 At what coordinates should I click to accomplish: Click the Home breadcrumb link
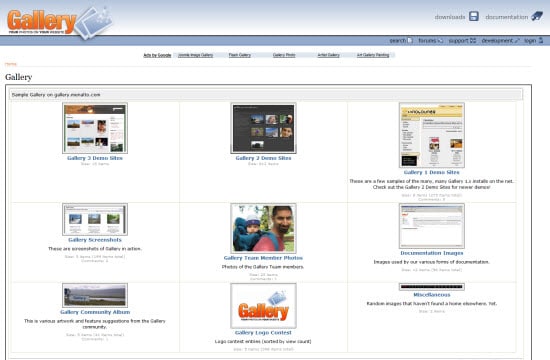click(x=11, y=64)
